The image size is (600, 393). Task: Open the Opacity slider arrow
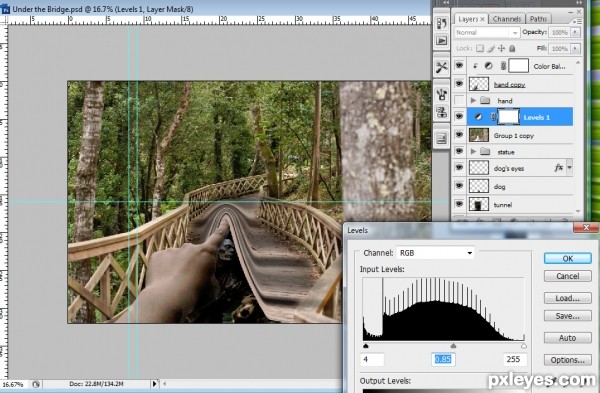coord(575,33)
